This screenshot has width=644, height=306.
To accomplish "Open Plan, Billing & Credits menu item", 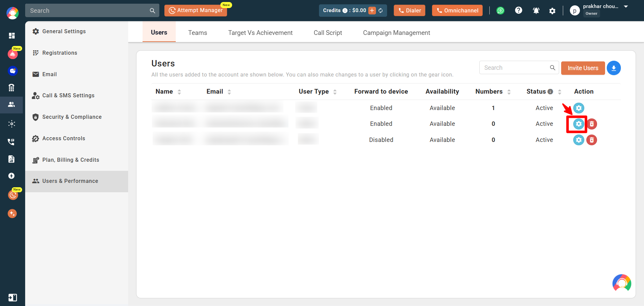I will tap(76, 160).
